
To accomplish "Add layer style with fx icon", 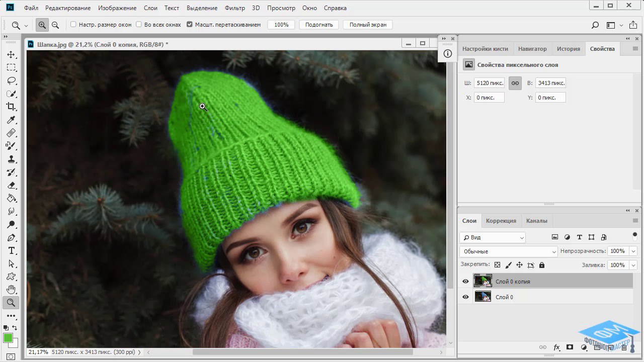I will pyautogui.click(x=557, y=347).
